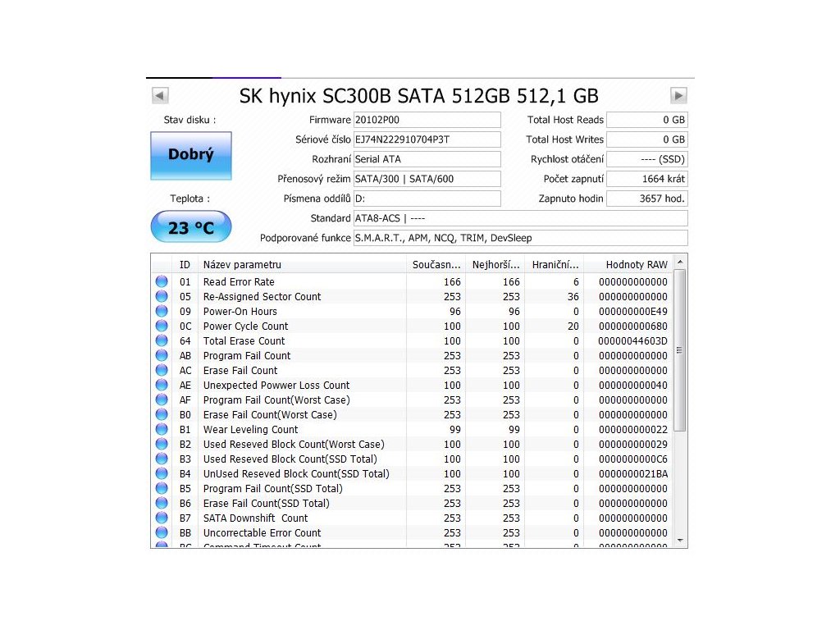
Task: Click the Total Host Writes 0 GB value
Action: (x=647, y=139)
